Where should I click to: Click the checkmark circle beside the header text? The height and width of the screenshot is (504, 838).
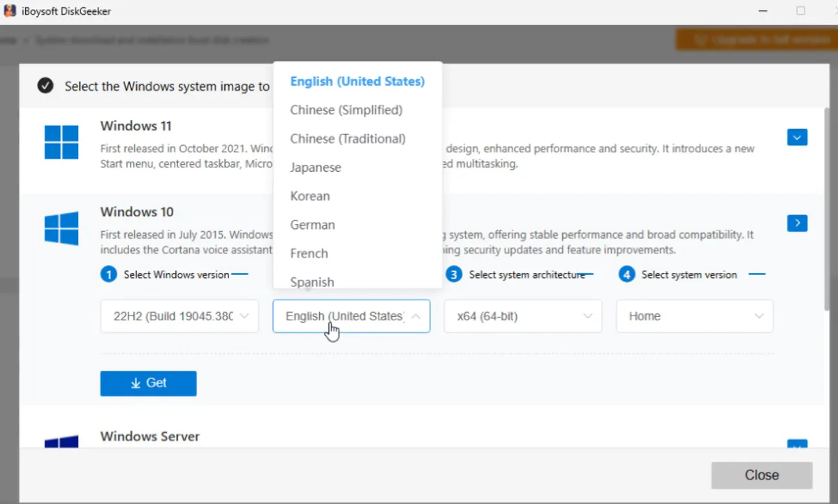(45, 86)
